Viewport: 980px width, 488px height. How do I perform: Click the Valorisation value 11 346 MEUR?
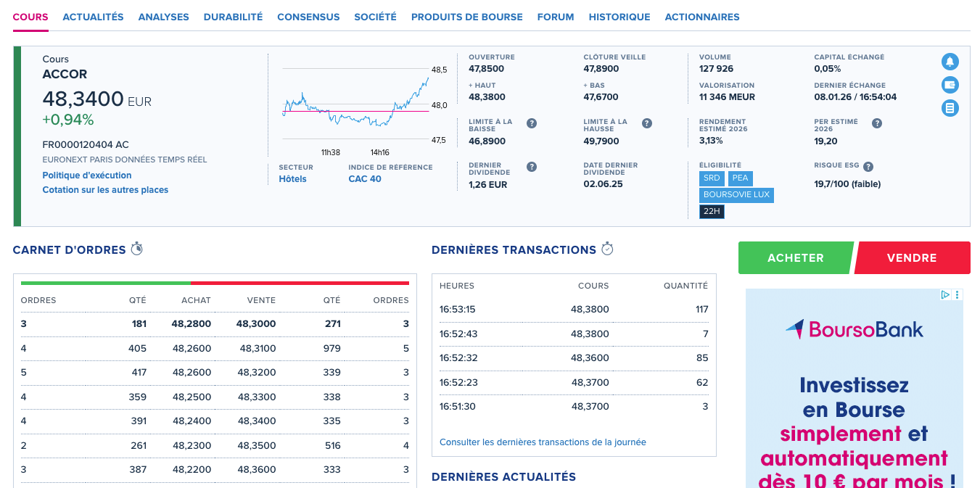[727, 97]
